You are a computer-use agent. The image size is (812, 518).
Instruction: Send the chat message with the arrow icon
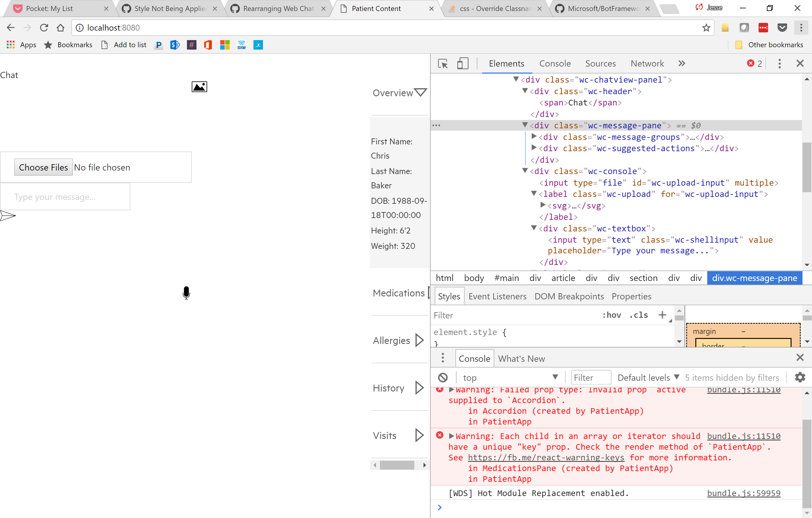click(7, 215)
